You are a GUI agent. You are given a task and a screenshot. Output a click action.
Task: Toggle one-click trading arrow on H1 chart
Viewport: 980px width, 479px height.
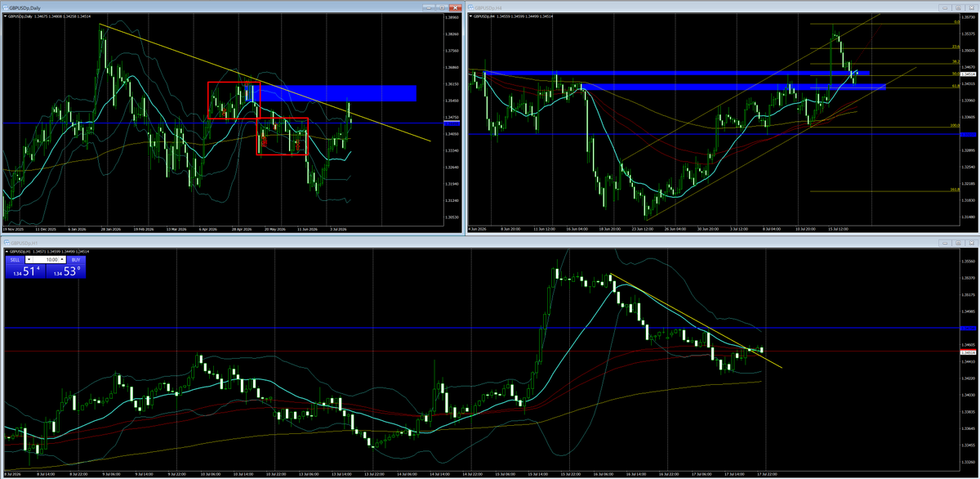pyautogui.click(x=7, y=251)
